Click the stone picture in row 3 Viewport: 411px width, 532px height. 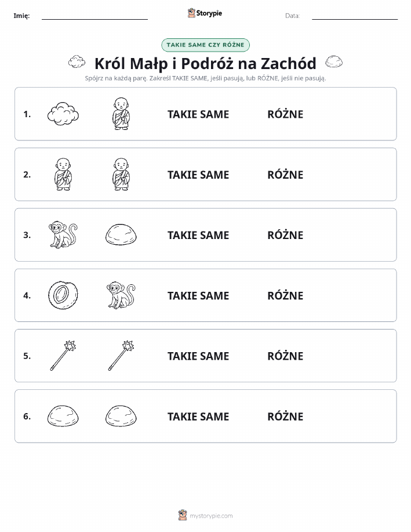[x=121, y=234]
